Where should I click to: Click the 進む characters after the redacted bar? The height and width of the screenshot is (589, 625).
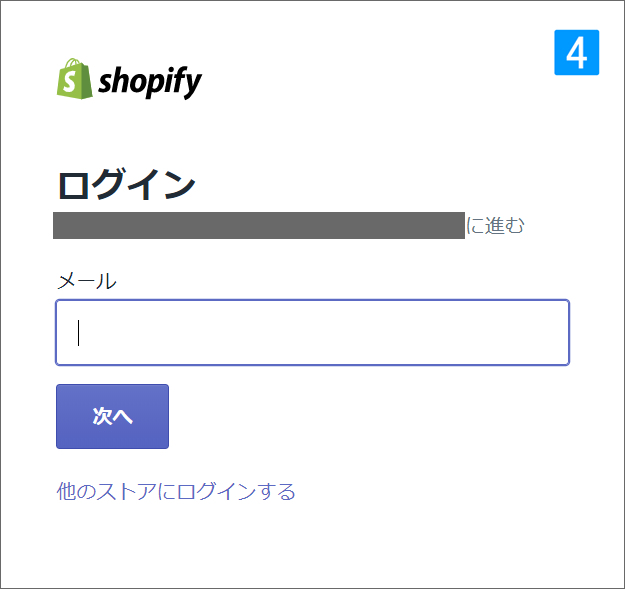(x=505, y=226)
